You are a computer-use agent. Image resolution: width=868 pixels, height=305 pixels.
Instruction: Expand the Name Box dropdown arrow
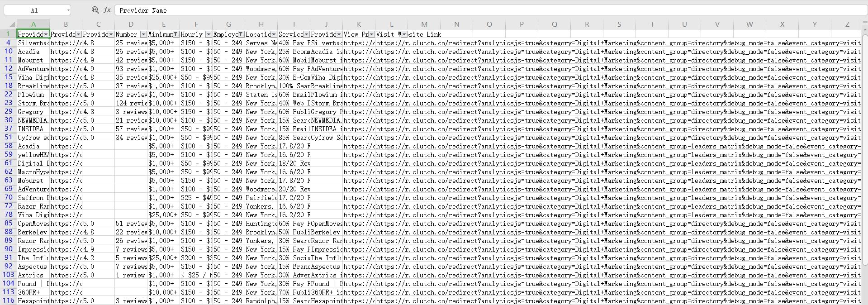[x=68, y=10]
